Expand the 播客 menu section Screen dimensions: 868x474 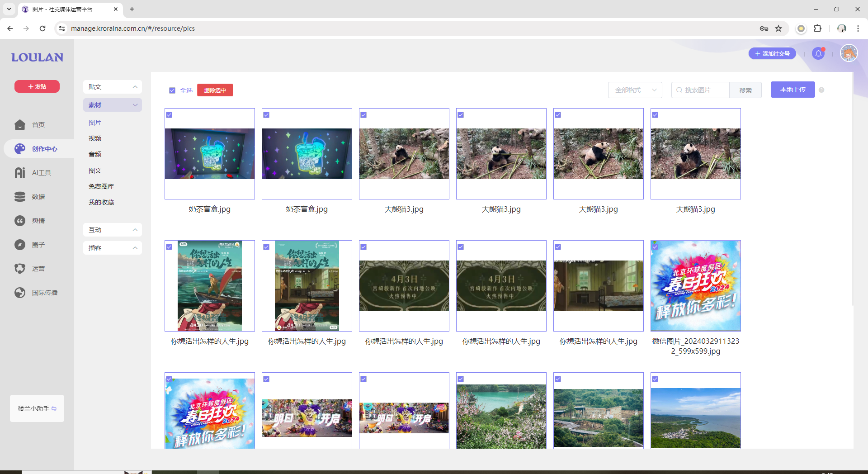pos(113,248)
